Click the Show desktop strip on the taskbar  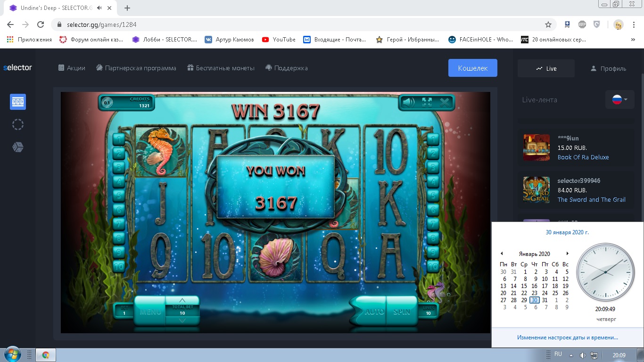point(641,355)
